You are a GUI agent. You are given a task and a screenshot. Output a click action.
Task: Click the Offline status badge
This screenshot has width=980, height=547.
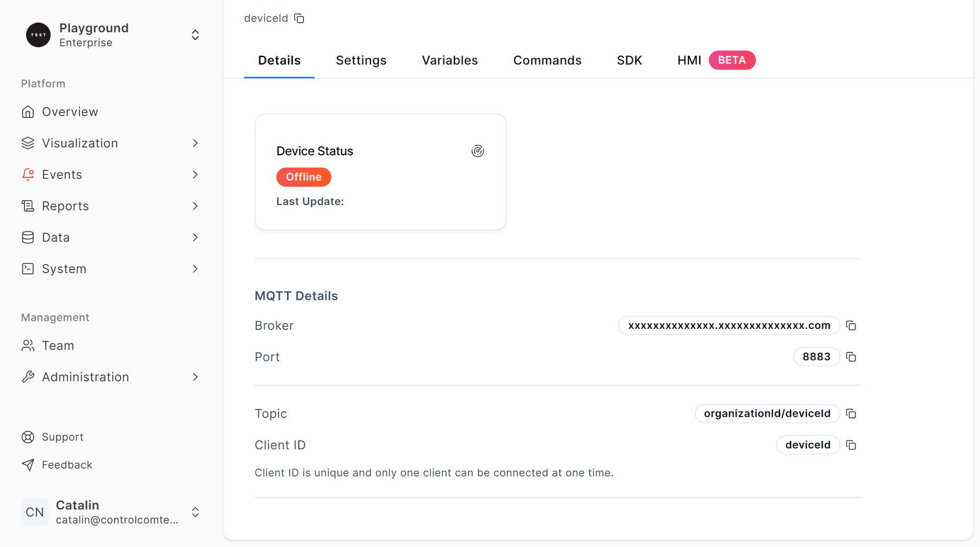coord(304,177)
